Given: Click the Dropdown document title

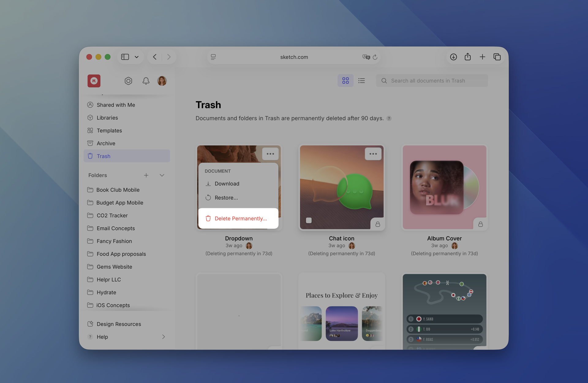Looking at the screenshot, I should click(239, 238).
